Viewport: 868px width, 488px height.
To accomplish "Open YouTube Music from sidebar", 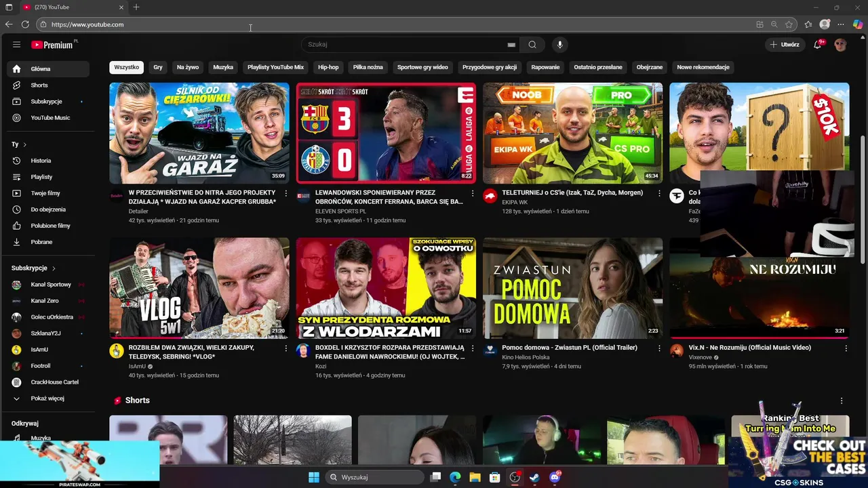I will 48,118.
